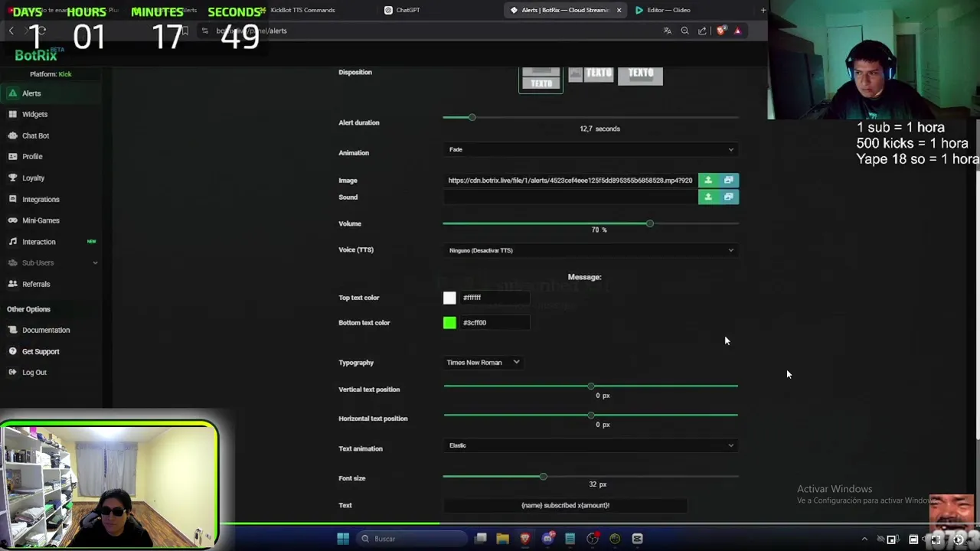Go to Widgets in the sidebar

click(34, 114)
